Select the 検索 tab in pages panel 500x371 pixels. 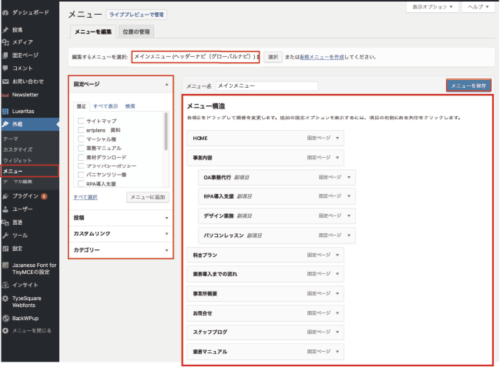130,106
